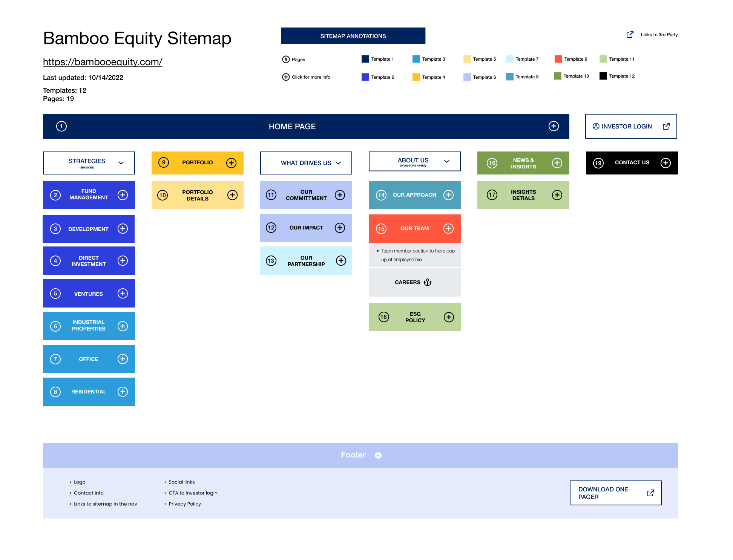Image resolution: width=733 pixels, height=560 pixels.
Task: Open external link icon beside Investor Login
Action: click(666, 126)
